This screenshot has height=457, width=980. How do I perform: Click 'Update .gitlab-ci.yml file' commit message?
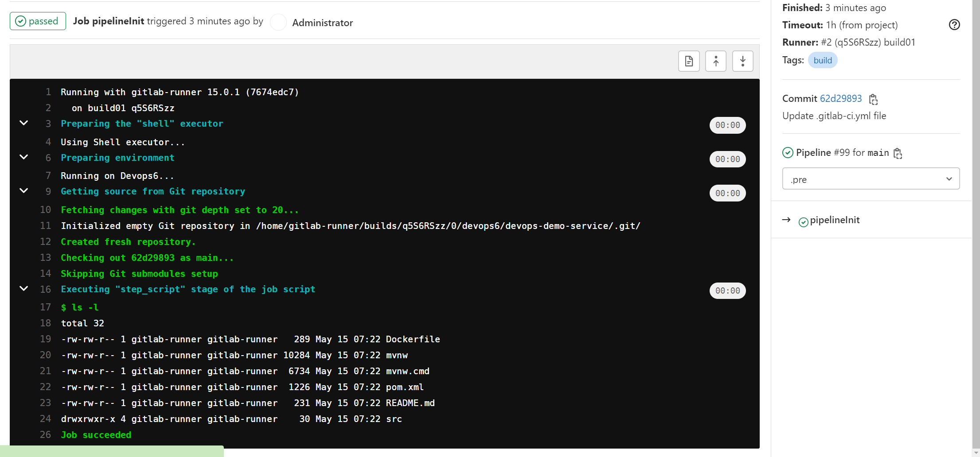(834, 116)
